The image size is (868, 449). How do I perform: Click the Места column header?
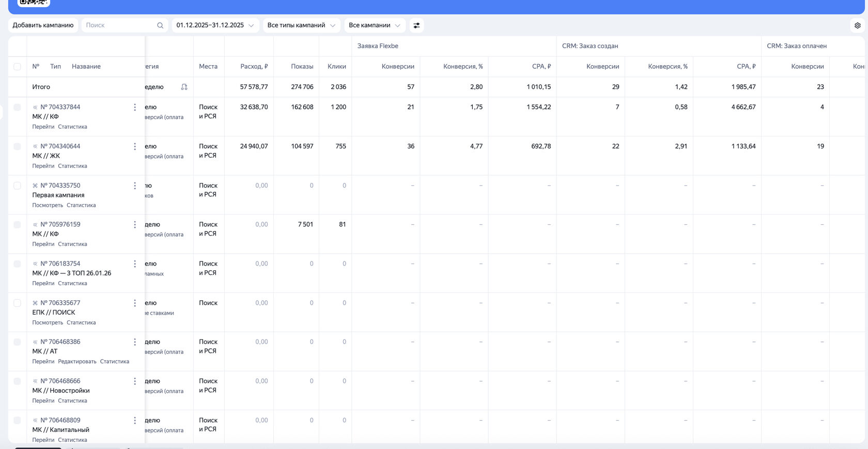click(208, 67)
